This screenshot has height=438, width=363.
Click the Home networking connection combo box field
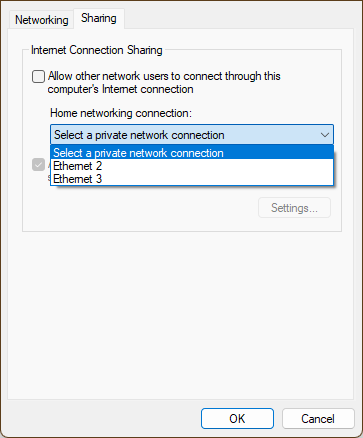192,135
